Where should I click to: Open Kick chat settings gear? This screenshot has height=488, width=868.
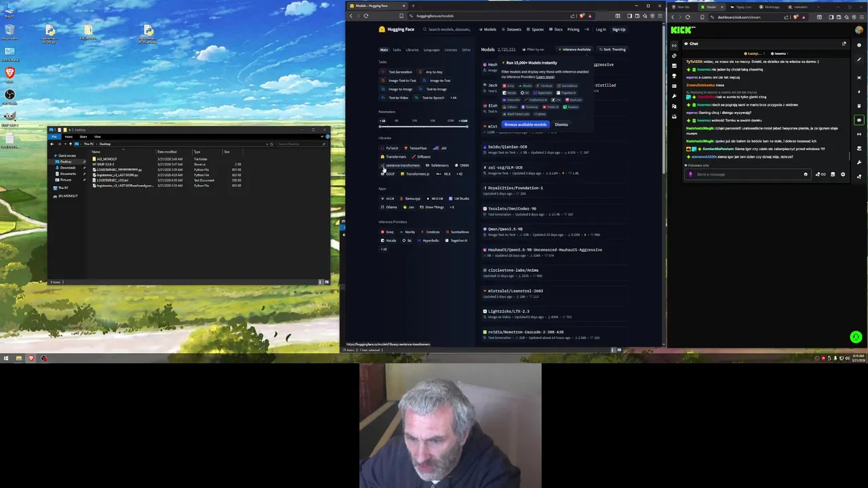[x=843, y=174]
